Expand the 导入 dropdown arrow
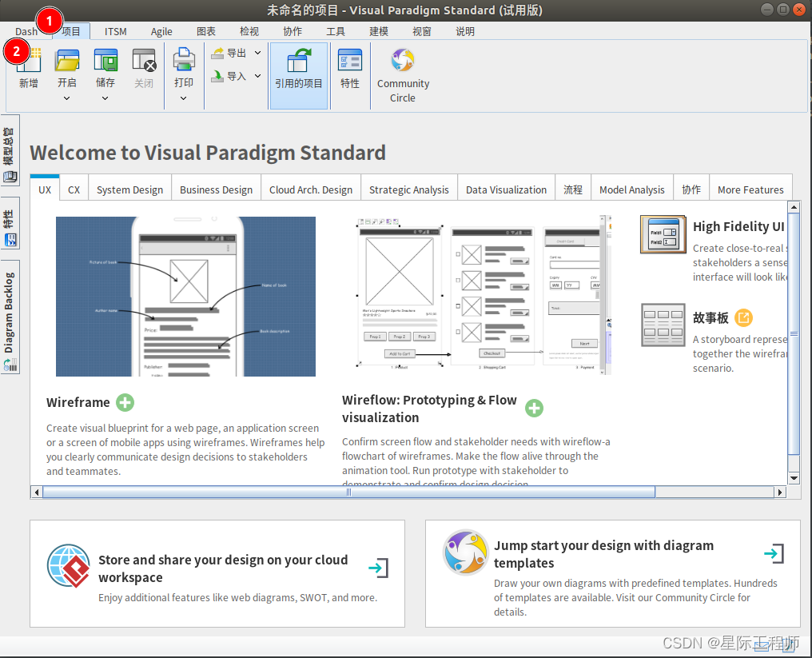 258,76
